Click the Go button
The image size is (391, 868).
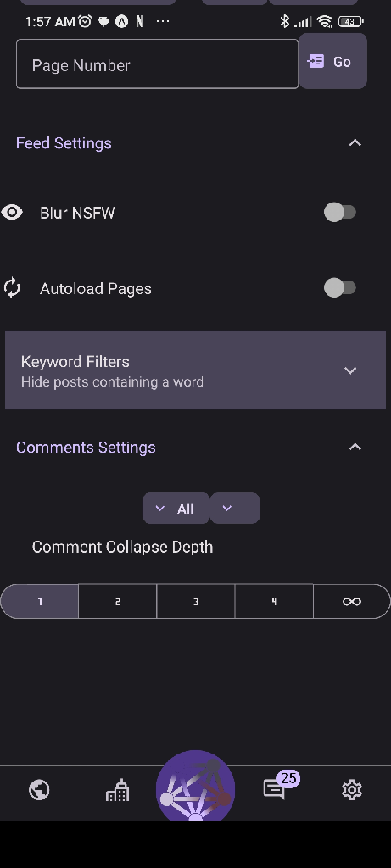coord(332,61)
